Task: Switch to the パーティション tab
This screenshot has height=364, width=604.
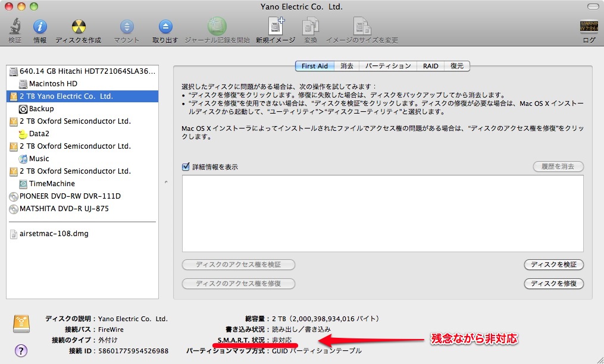Action: [x=388, y=66]
